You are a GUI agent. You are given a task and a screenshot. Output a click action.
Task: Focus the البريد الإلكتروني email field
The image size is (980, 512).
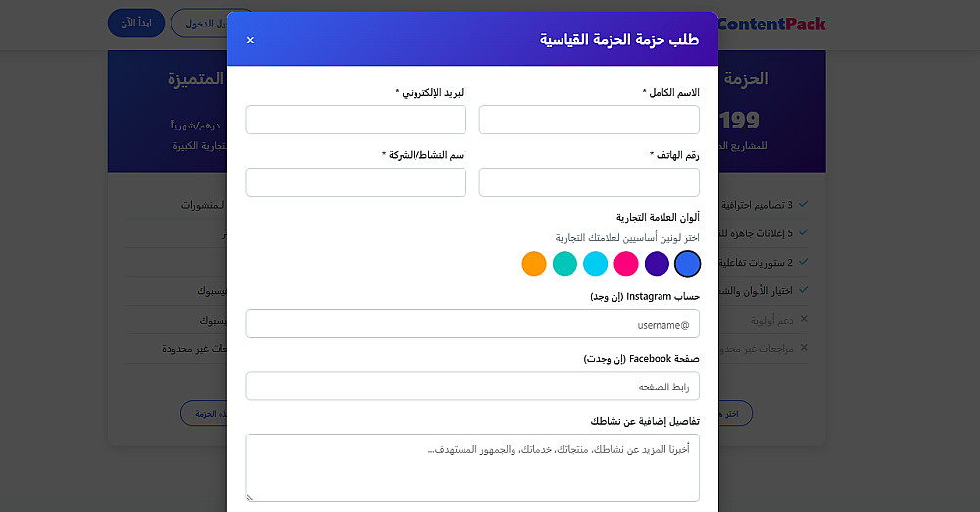(x=356, y=120)
